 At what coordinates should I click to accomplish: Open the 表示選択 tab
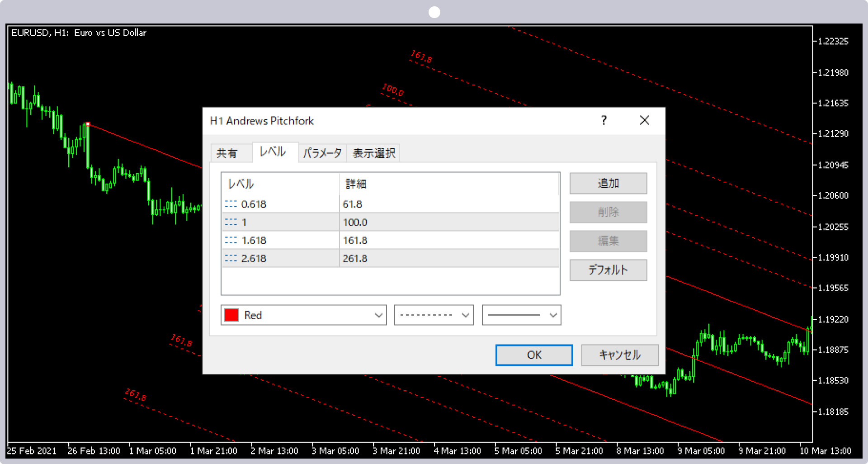point(373,153)
